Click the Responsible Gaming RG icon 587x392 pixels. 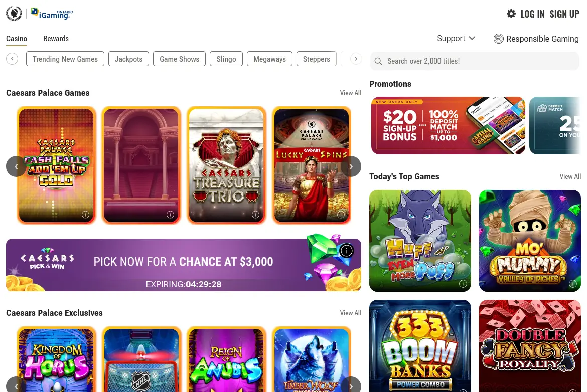pos(498,39)
